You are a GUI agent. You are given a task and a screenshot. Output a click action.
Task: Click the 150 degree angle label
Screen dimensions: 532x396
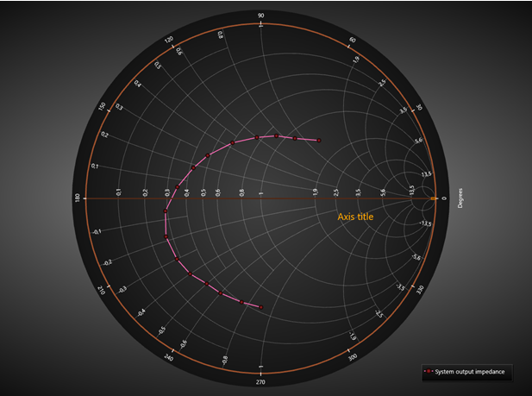point(102,107)
